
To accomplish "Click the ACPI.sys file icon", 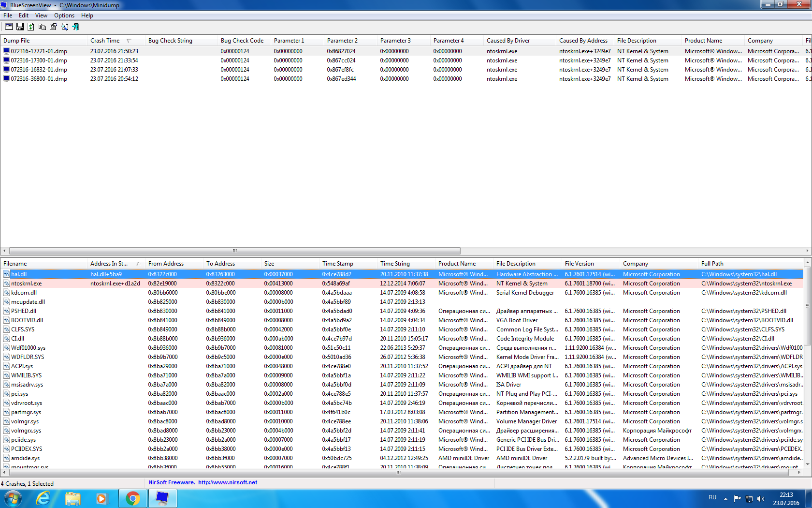I will [x=6, y=366].
